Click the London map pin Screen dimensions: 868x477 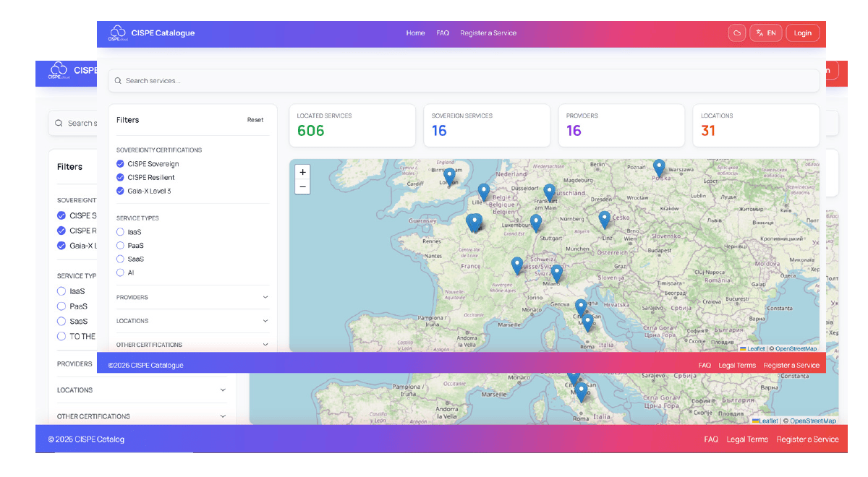pos(449,176)
